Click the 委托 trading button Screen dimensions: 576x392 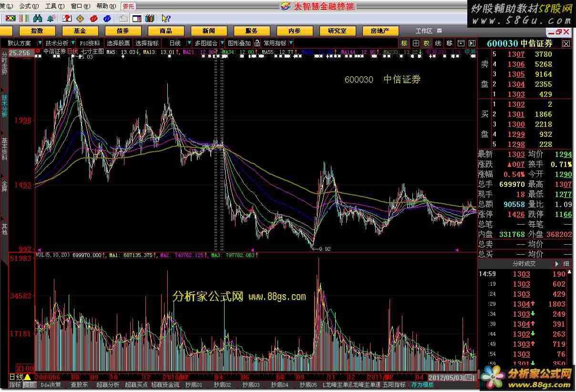[128, 6]
